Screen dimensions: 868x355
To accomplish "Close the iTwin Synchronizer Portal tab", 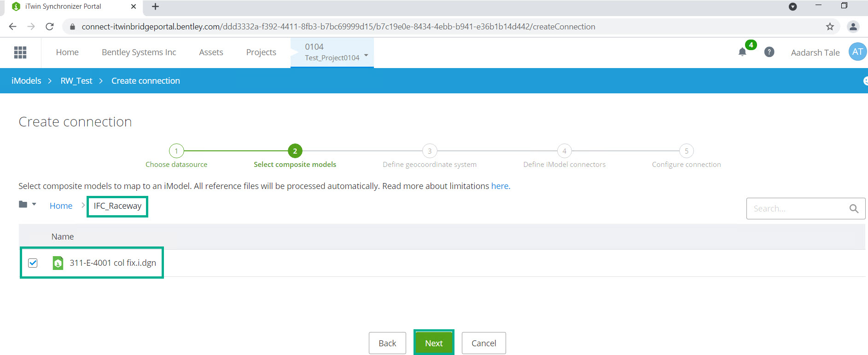I will pos(134,6).
